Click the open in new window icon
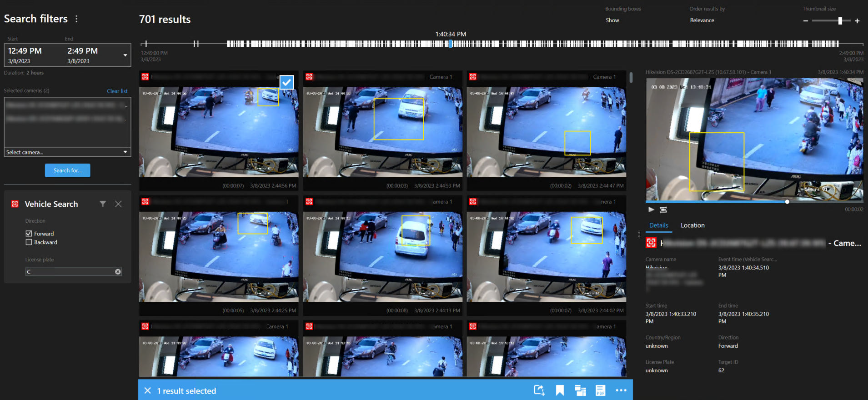 click(x=580, y=390)
